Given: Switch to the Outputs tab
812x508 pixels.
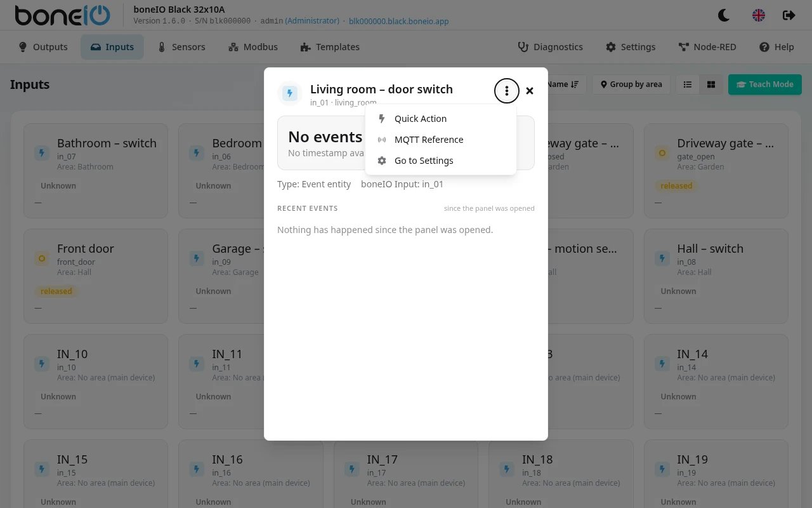Looking at the screenshot, I should [x=43, y=47].
